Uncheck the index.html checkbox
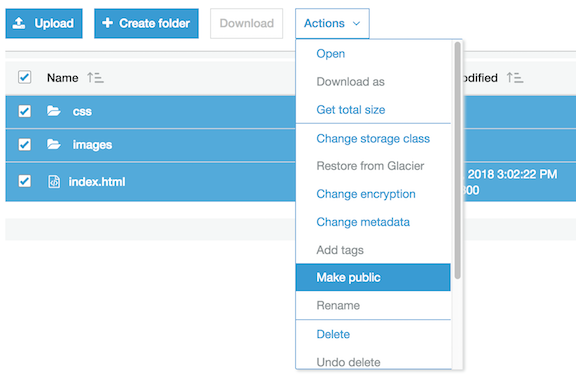 pos(25,181)
